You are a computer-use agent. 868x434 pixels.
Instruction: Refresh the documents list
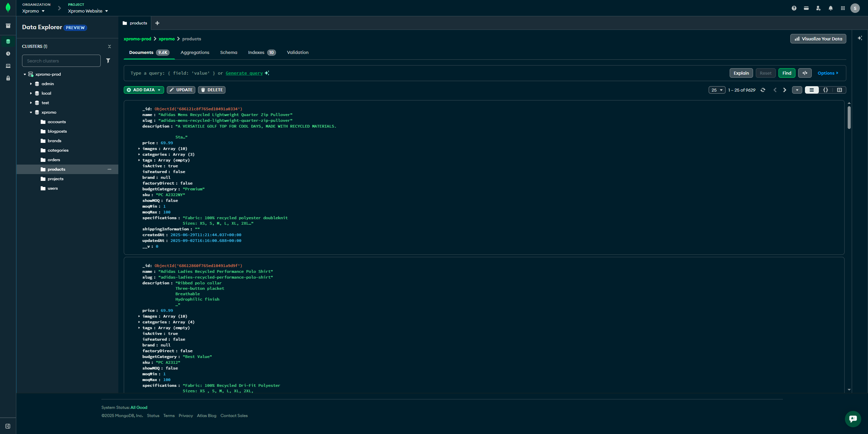click(x=763, y=90)
